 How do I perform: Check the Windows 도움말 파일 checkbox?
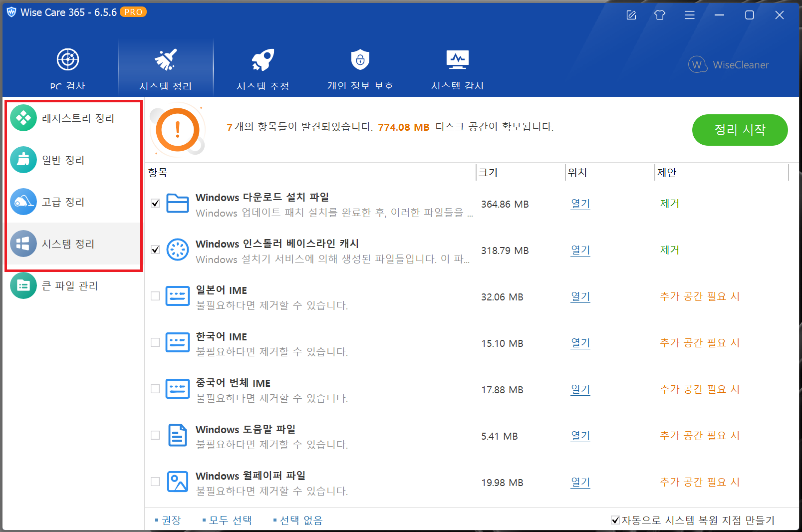[155, 435]
